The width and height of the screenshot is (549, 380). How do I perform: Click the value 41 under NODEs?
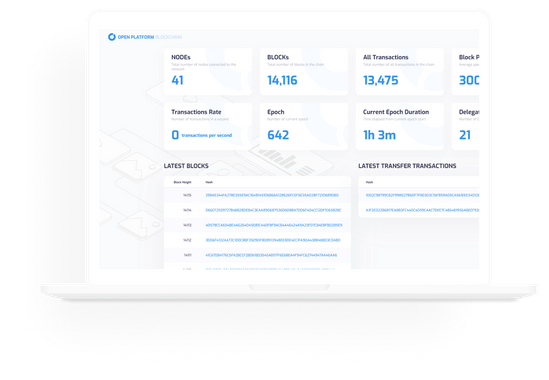click(x=178, y=80)
